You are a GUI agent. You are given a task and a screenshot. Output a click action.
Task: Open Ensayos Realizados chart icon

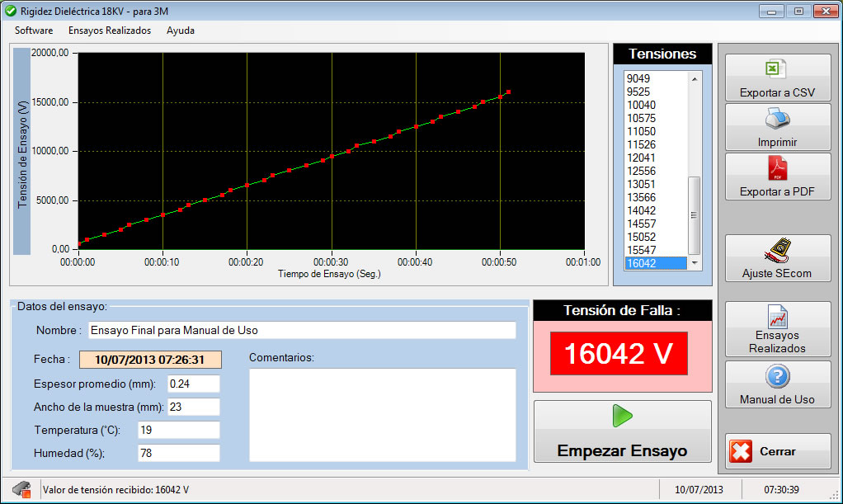coord(777,316)
